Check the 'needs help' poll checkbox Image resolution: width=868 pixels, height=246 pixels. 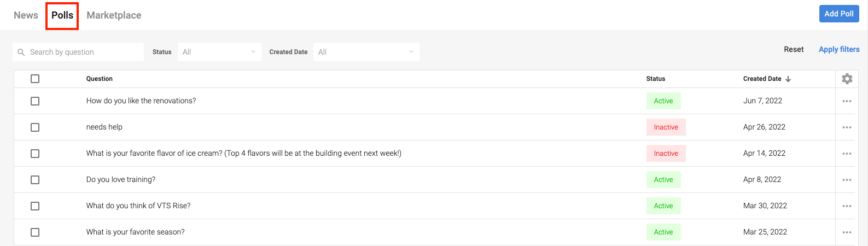[35, 127]
